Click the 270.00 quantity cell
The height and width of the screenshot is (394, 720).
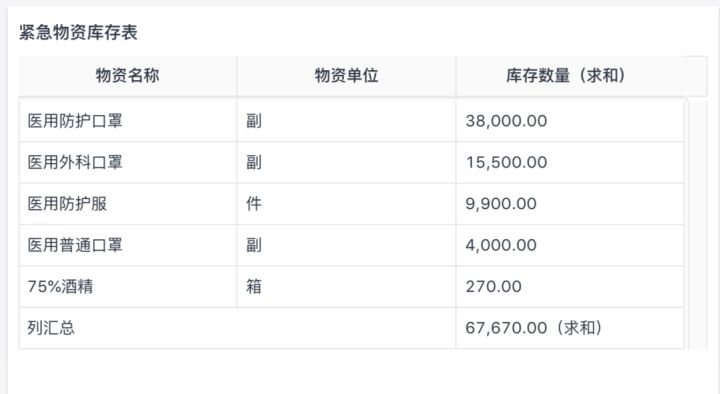(x=570, y=287)
